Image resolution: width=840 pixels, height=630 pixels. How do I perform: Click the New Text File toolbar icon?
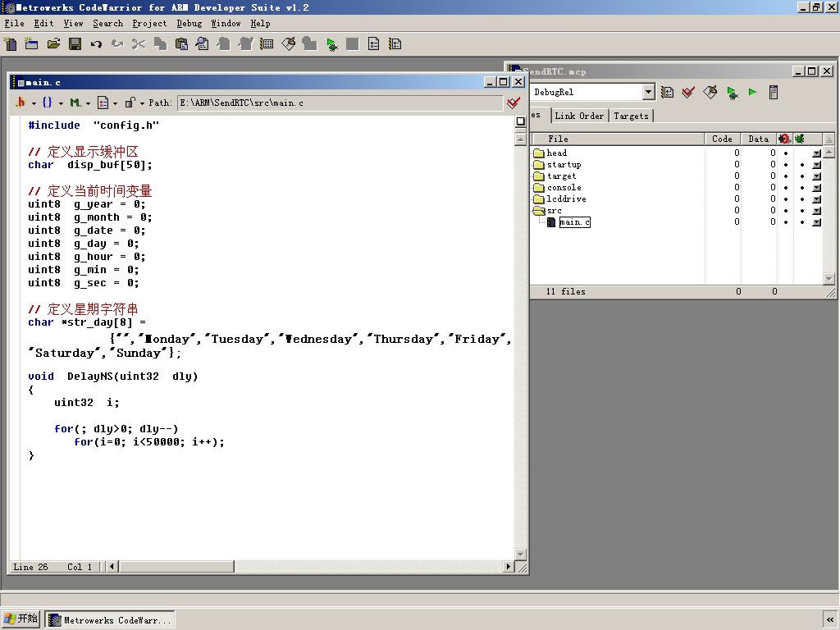[x=10, y=44]
